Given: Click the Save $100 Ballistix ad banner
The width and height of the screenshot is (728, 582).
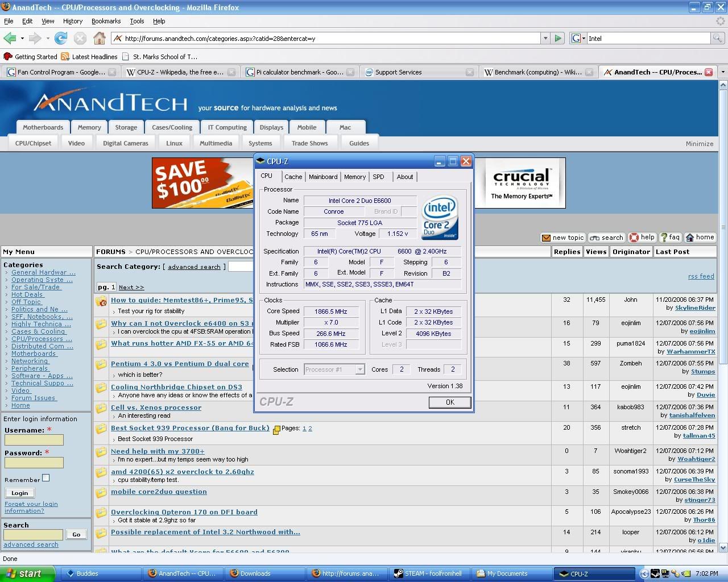Looking at the screenshot, I should point(202,183).
